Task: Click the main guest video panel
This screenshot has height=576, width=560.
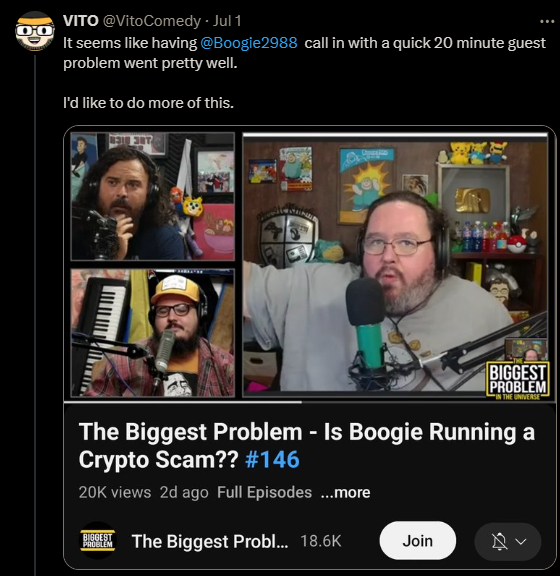Action: click(x=395, y=265)
